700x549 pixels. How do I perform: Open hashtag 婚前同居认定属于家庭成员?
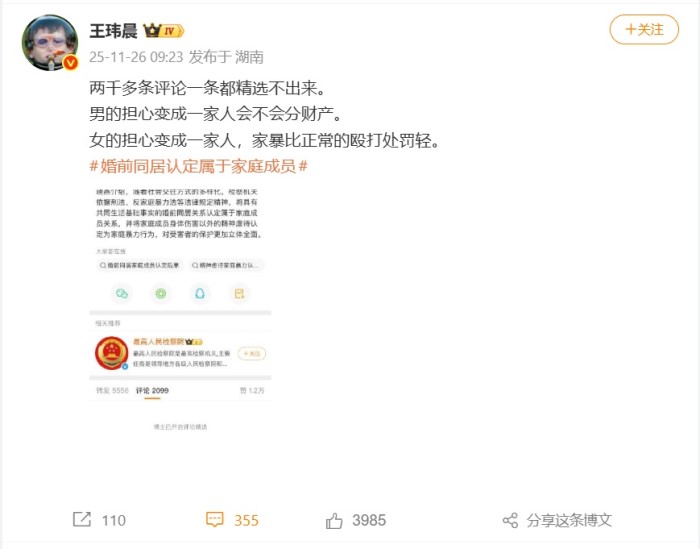199,166
